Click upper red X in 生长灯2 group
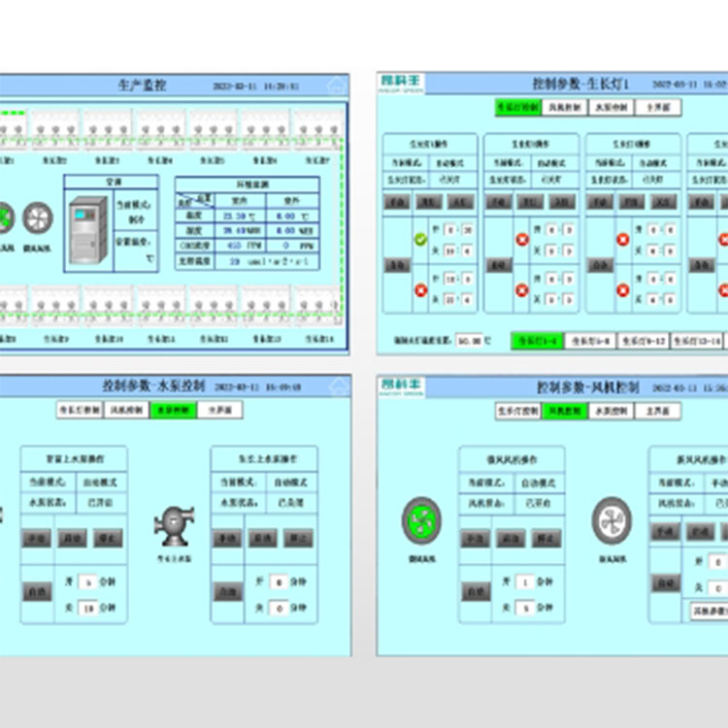 point(522,240)
